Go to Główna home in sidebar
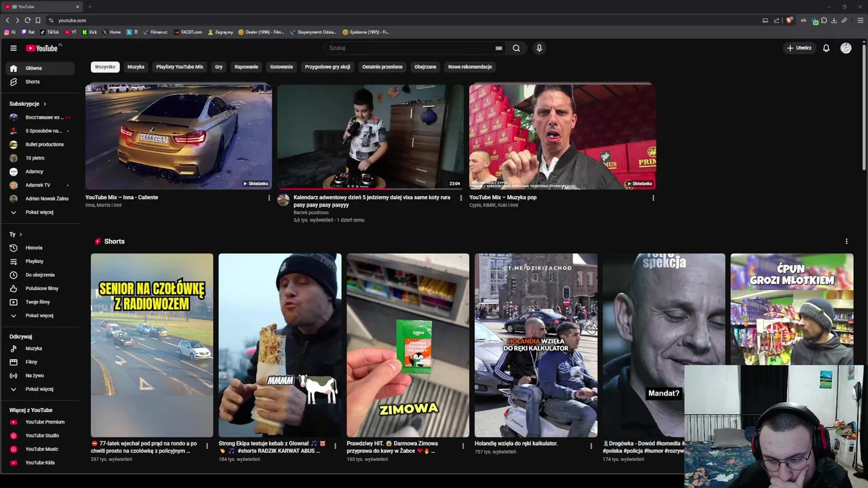Screen dimensions: 868x488 (x=41, y=68)
